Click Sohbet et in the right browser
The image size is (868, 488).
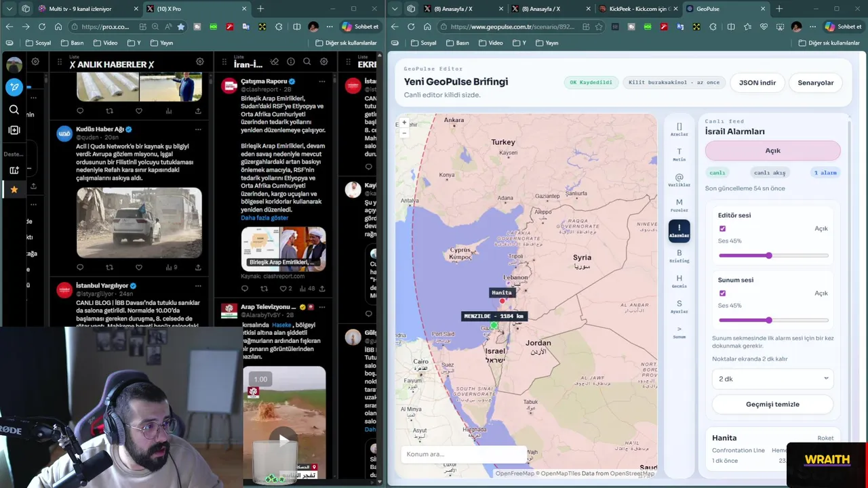pyautogui.click(x=843, y=26)
